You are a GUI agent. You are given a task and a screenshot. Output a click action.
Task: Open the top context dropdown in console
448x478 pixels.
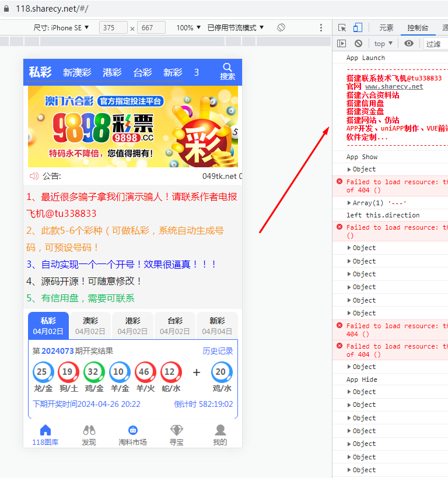coord(383,44)
